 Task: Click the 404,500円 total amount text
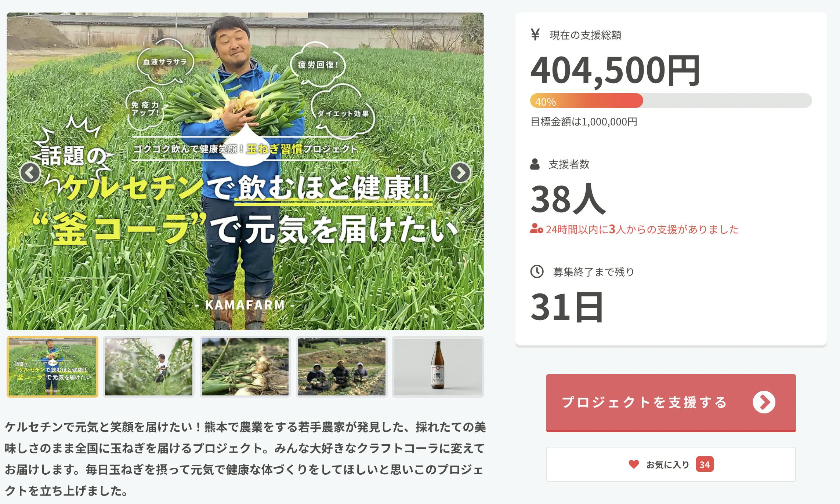[615, 71]
